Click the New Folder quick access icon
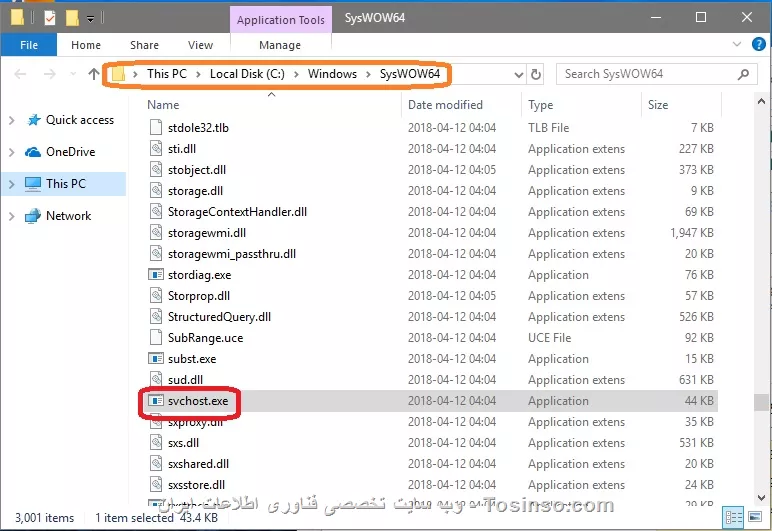Image resolution: width=772 pixels, height=531 pixels. [72, 18]
